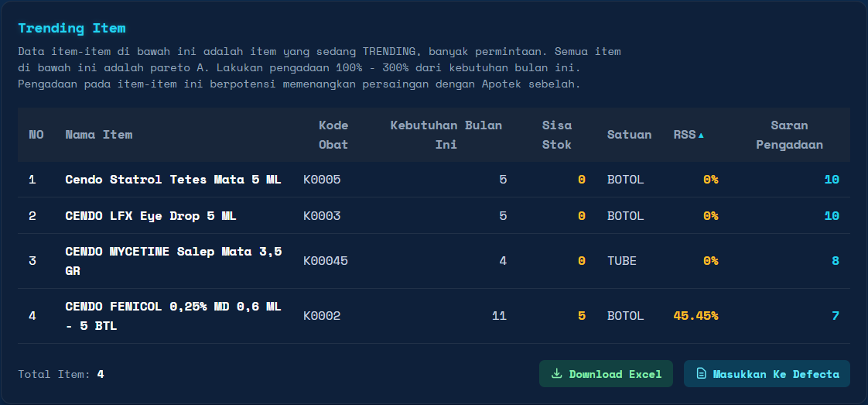This screenshot has width=868, height=405.
Task: Select the CENDO FENICOL 0,25% MD row
Action: tap(173, 316)
